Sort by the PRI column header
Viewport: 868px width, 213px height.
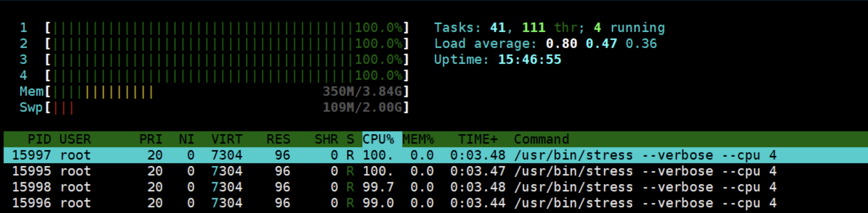coord(150,139)
